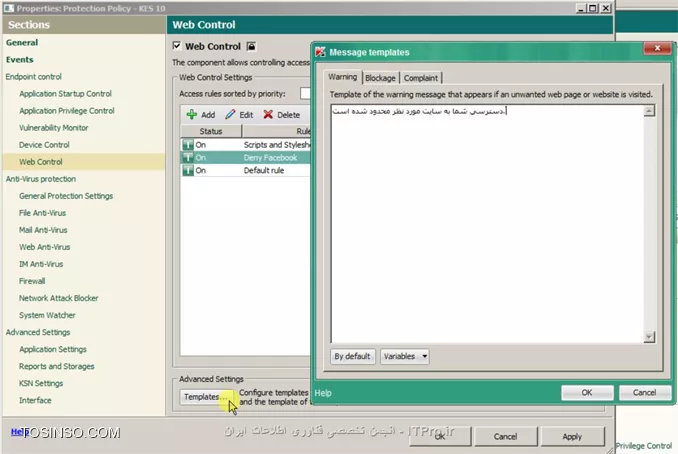Open Reports and Storages section
The width and height of the screenshot is (678, 454).
57,366
